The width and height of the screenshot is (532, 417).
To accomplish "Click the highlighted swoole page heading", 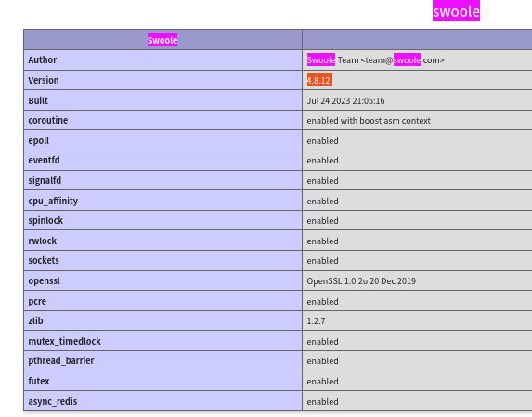I will [x=456, y=11].
